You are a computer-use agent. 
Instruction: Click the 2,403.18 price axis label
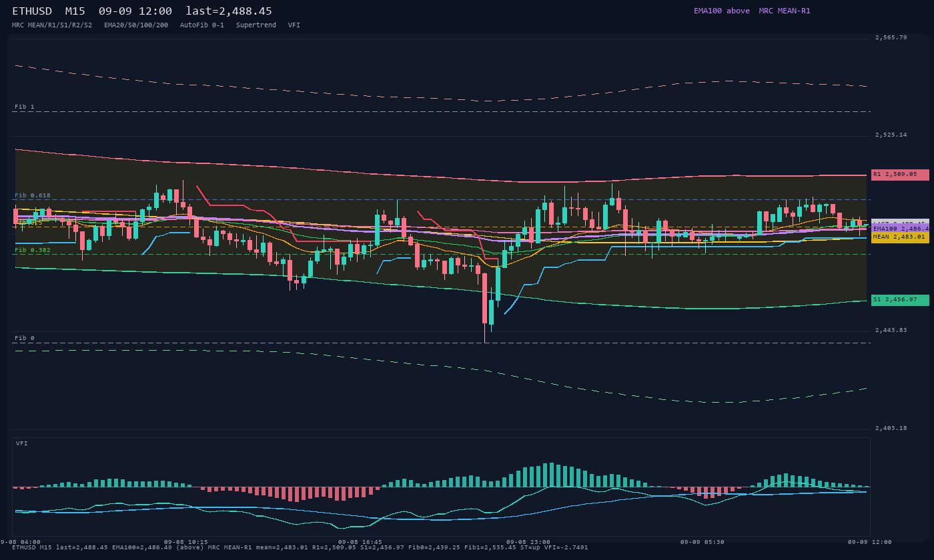point(891,428)
